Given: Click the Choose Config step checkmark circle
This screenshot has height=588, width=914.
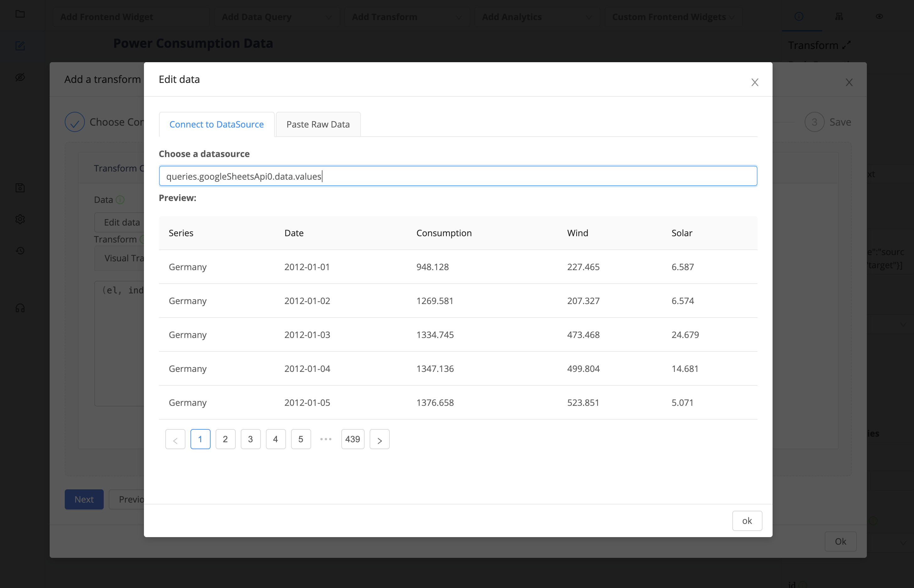Looking at the screenshot, I should (x=74, y=122).
